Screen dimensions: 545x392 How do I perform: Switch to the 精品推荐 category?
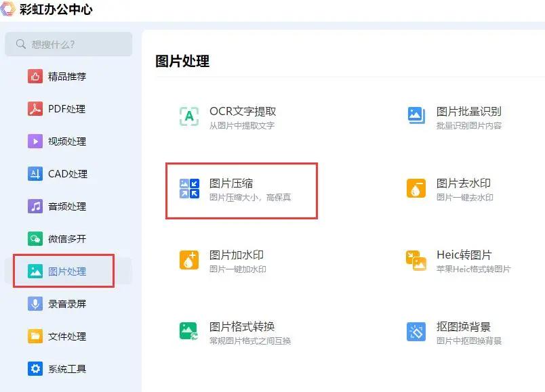[x=35, y=76]
